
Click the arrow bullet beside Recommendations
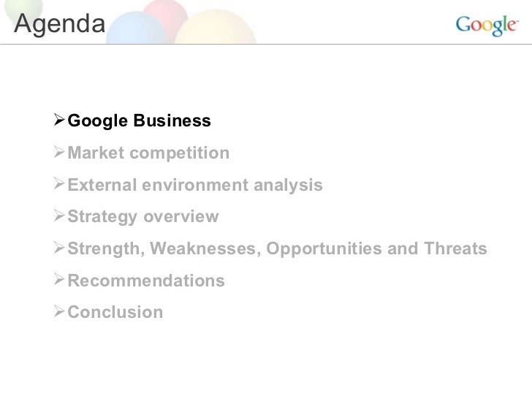59,280
